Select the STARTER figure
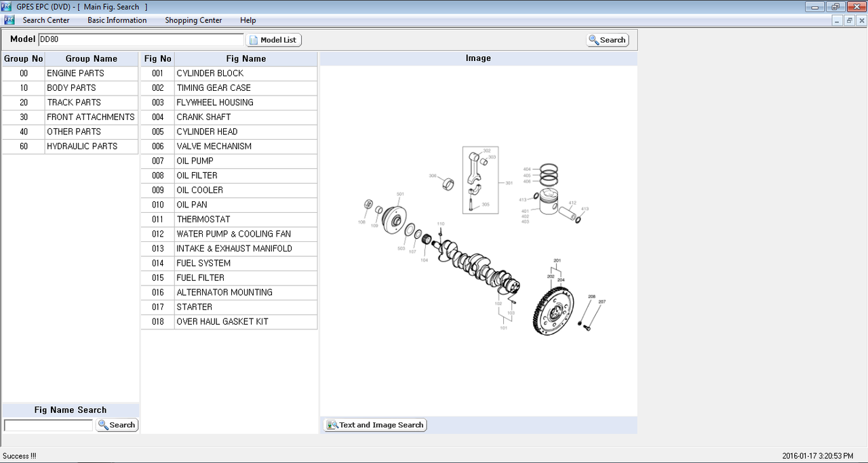868x463 pixels. 229,307
